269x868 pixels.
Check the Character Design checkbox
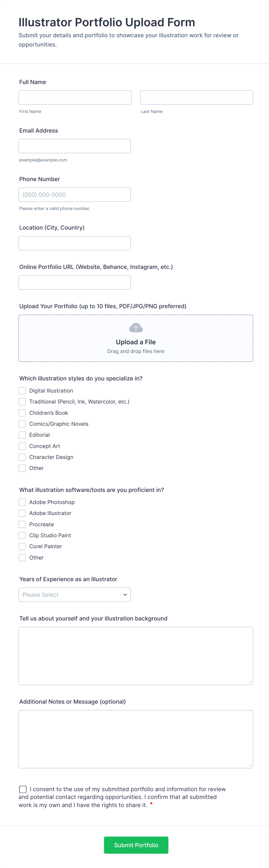22,457
